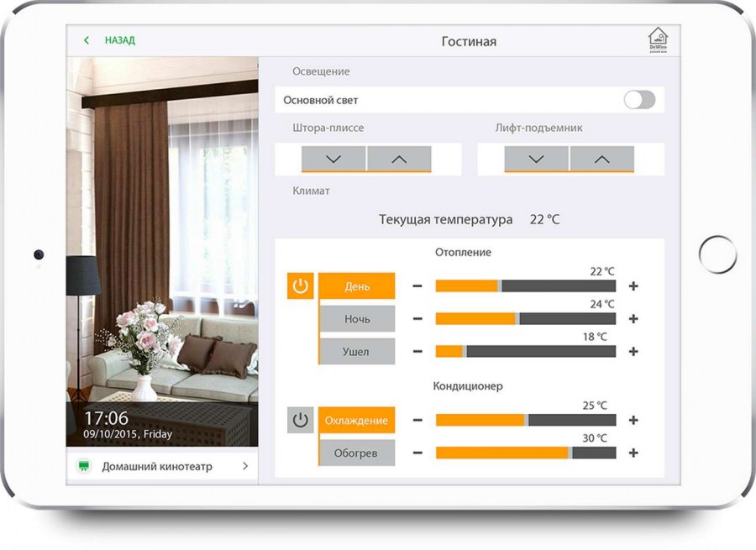Lower the lift with down arrow
Screen dimensions: 756x550
pyautogui.click(x=537, y=159)
